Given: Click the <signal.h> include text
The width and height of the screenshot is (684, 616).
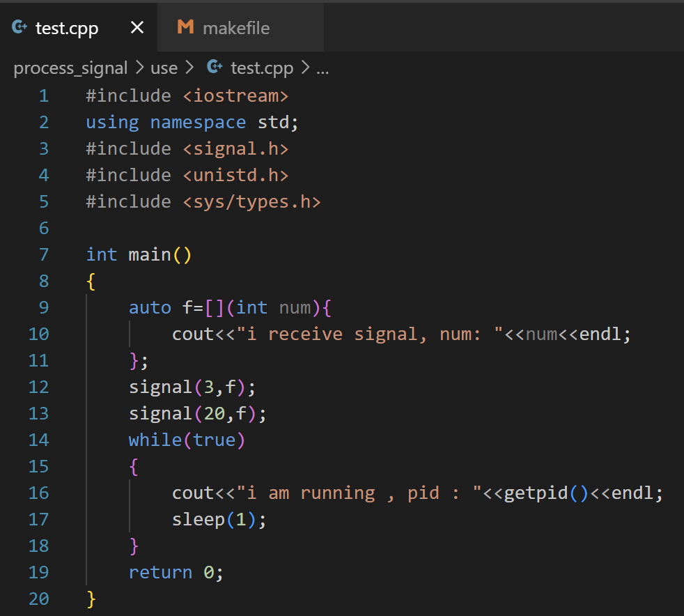Looking at the screenshot, I should tap(235, 149).
